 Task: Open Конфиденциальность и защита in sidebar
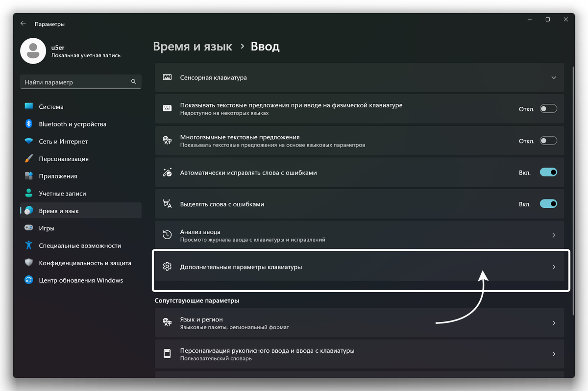click(85, 263)
